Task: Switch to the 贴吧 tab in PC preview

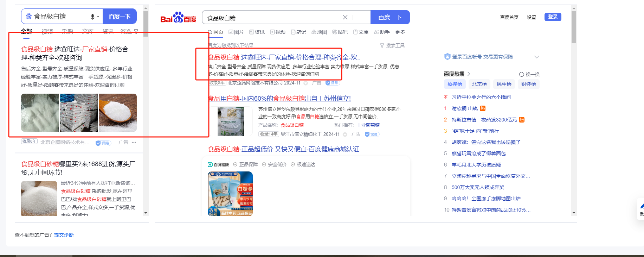Action: click(x=340, y=32)
